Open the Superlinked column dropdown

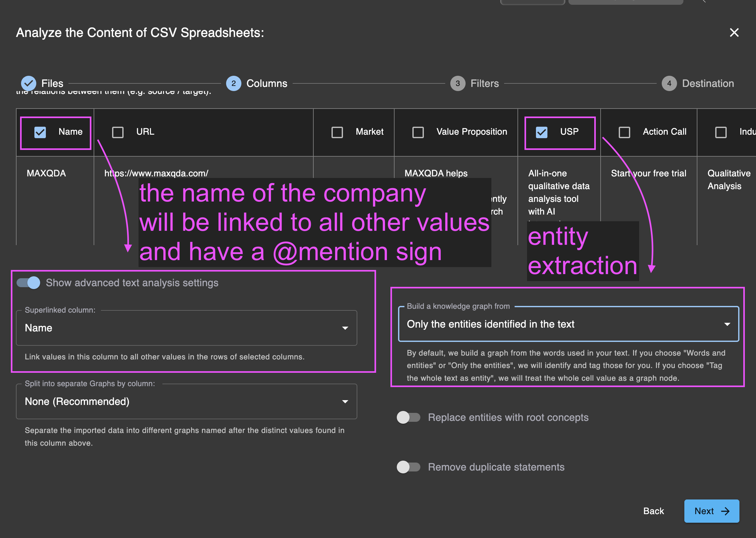point(187,328)
